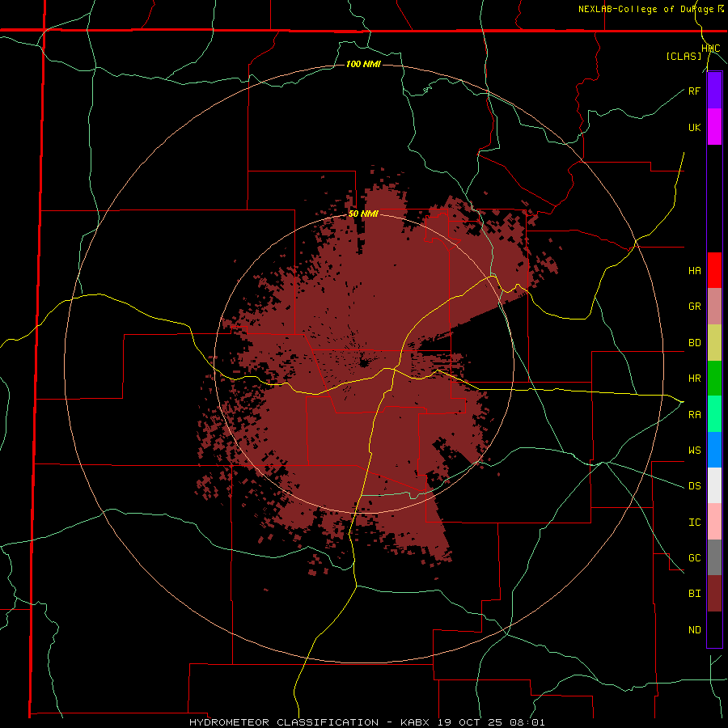Click the ND legend label

coord(694,629)
